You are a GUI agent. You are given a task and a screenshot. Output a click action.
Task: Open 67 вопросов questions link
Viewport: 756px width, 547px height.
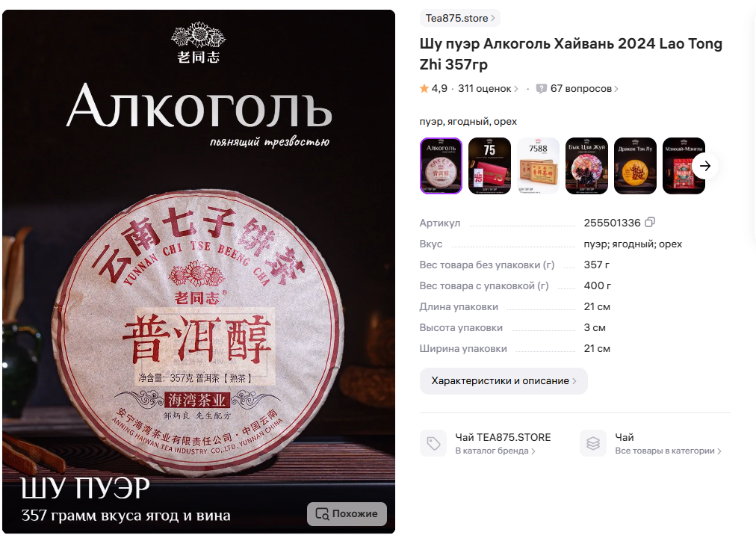pos(584,89)
